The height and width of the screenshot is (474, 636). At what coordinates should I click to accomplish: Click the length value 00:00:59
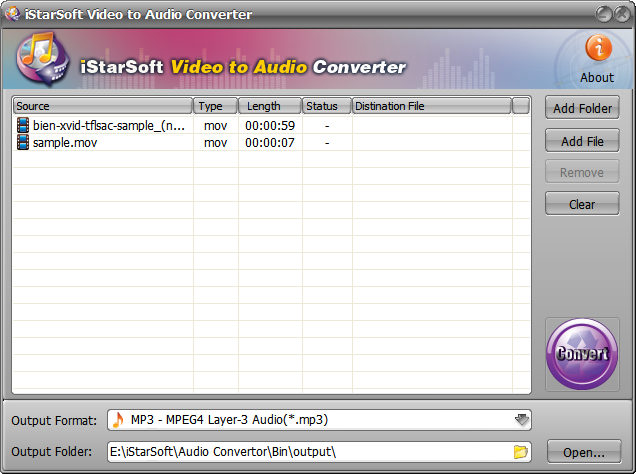coord(270,126)
